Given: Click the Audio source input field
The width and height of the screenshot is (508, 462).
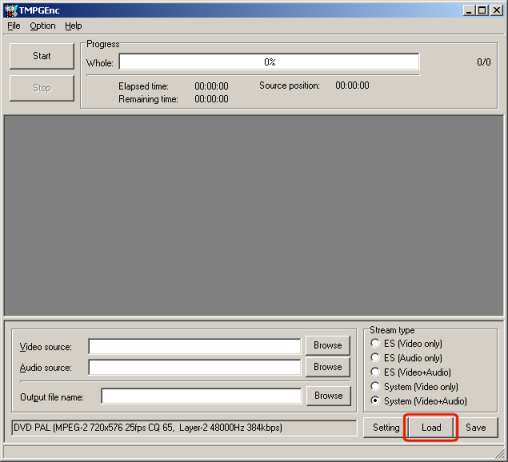Looking at the screenshot, I should pyautogui.click(x=194, y=367).
